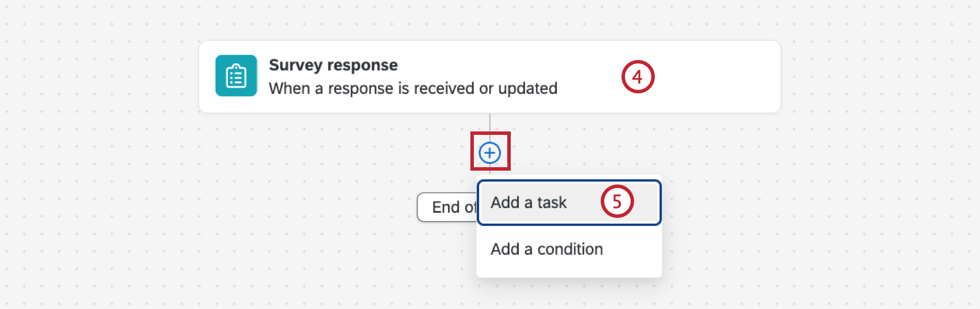The width and height of the screenshot is (980, 309).
Task: Click "When a response is received or updated" text
Action: 413,89
